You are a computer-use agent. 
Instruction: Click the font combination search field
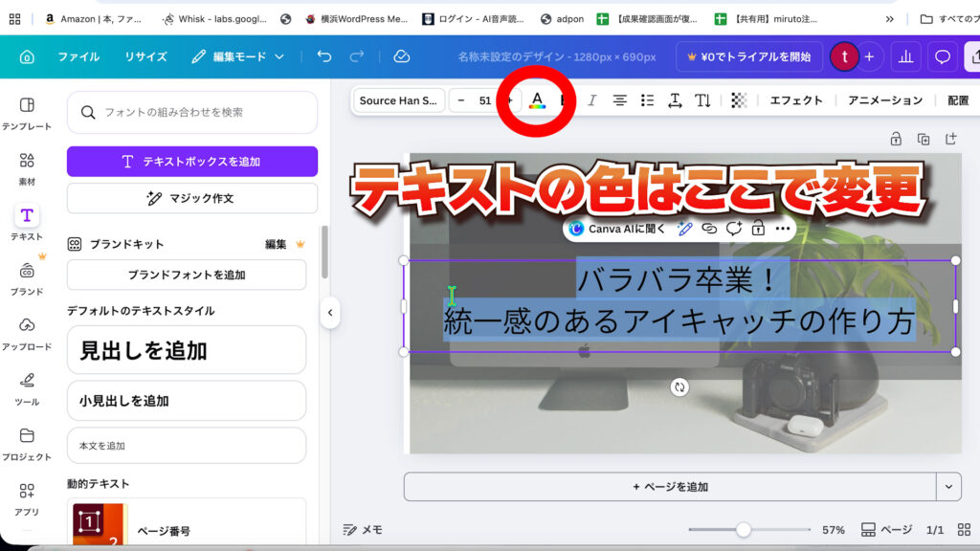(191, 112)
